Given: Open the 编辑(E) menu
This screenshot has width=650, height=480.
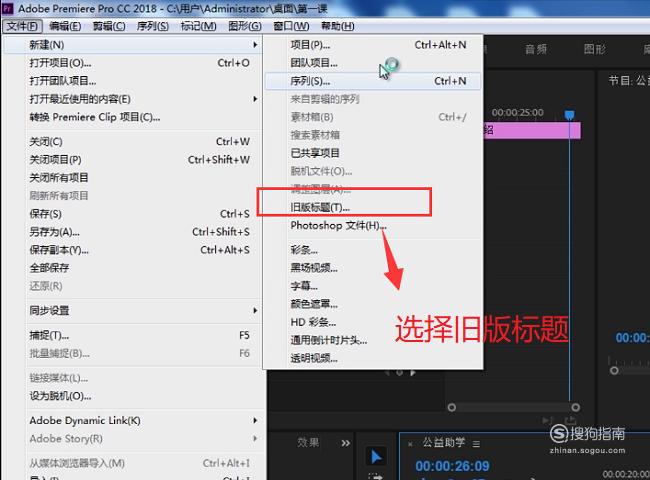Looking at the screenshot, I should [x=65, y=26].
